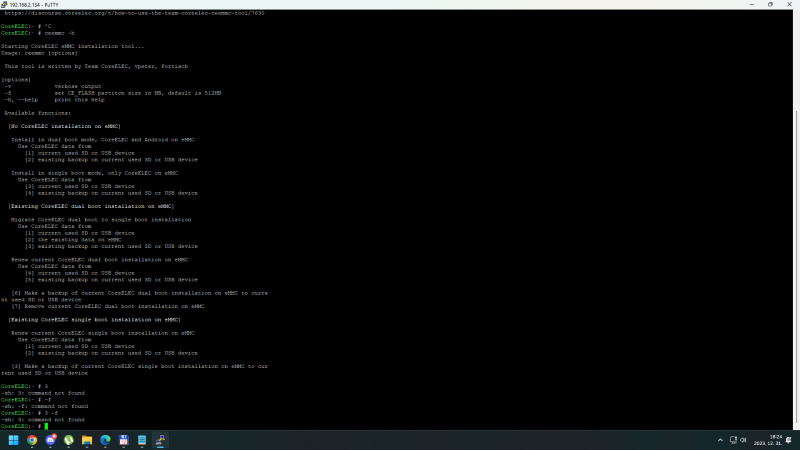Show hidden system tray icons chevron

[x=720, y=440]
